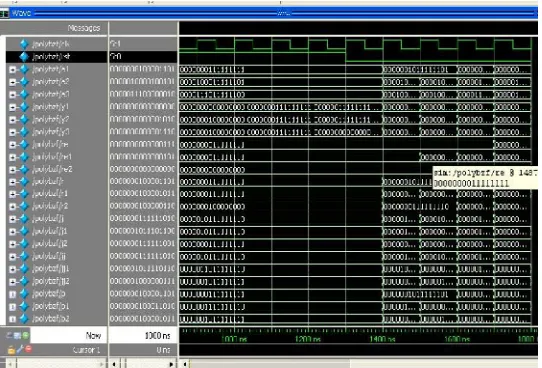Expand the p1 signal bus
Screen dimensions: 542x368
click(x=12, y=307)
